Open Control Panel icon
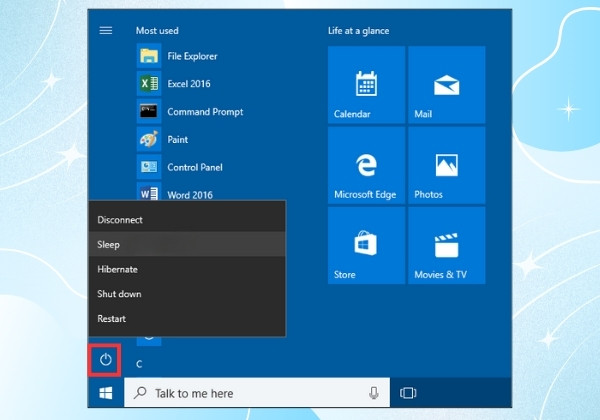This screenshot has width=600, height=420. coord(149,167)
